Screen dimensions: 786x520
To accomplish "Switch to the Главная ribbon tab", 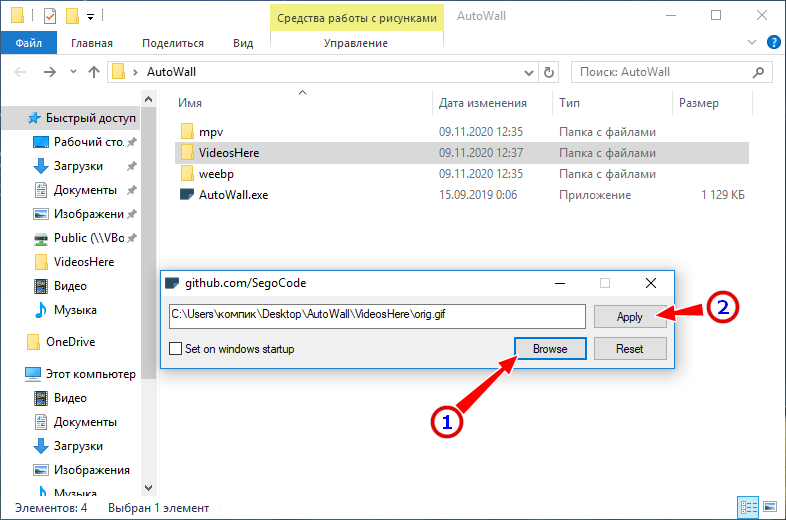I will click(x=92, y=43).
